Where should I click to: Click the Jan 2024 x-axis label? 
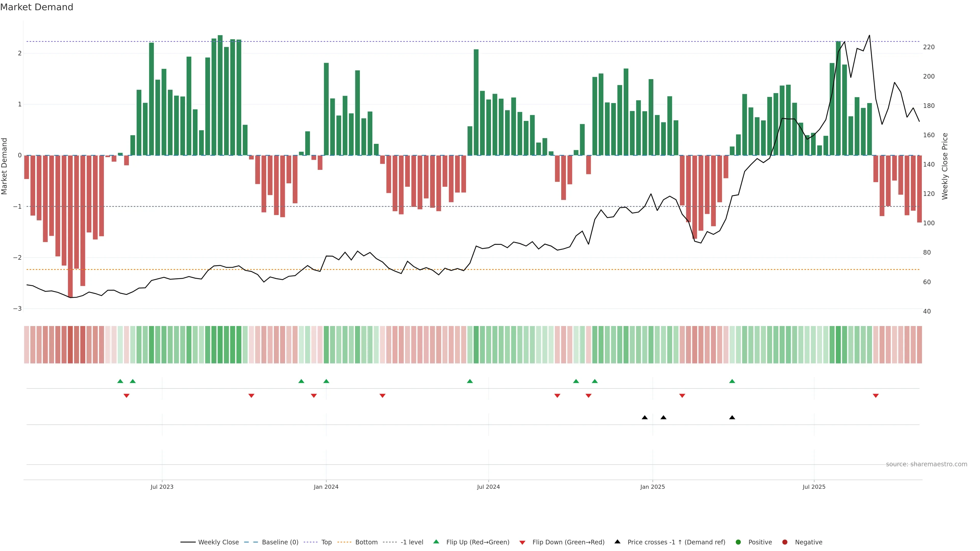point(326,487)
